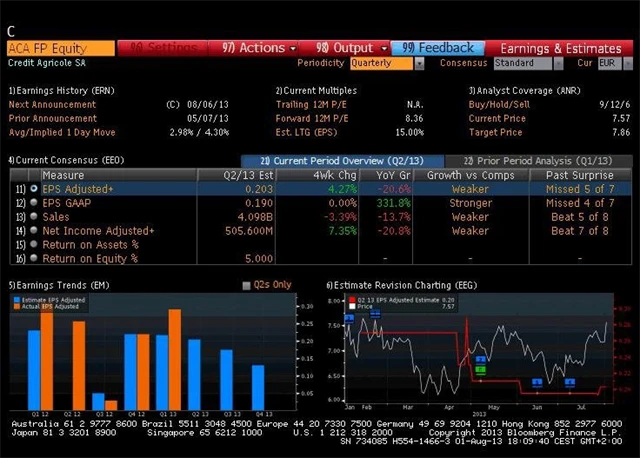The image size is (640, 458).
Task: Click the orange Q1 12 actual bar
Action: click(x=47, y=361)
